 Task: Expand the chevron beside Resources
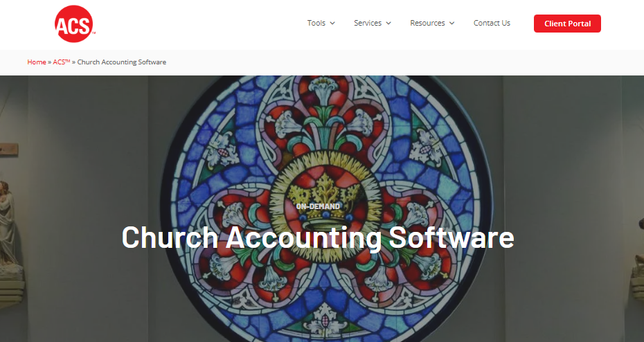click(x=451, y=24)
